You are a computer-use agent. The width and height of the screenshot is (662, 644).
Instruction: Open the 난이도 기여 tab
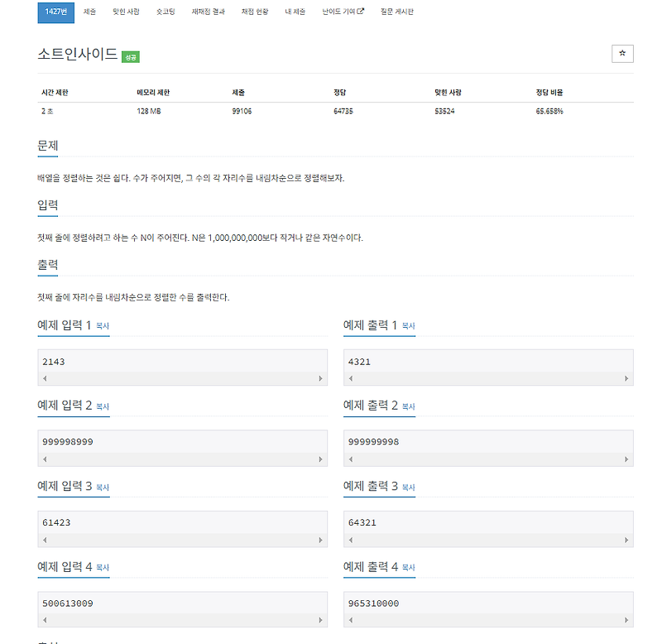pyautogui.click(x=343, y=12)
